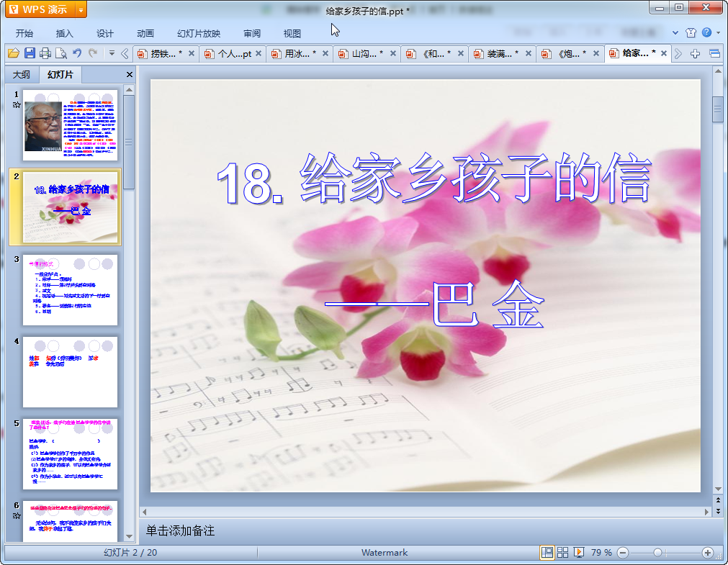
Task: Open the 审阅 menu tab
Action: (252, 33)
